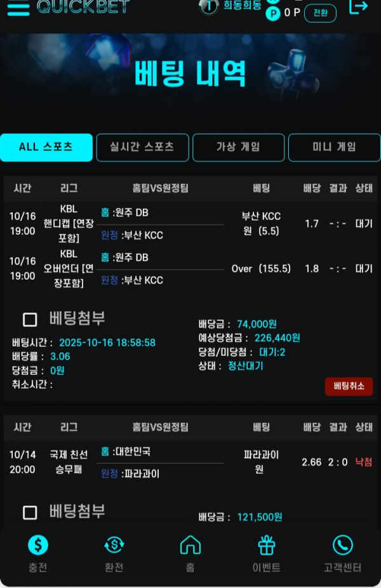This screenshot has height=588, width=381.
Task: Switch to 실시간 스포츠 tab
Action: click(142, 147)
